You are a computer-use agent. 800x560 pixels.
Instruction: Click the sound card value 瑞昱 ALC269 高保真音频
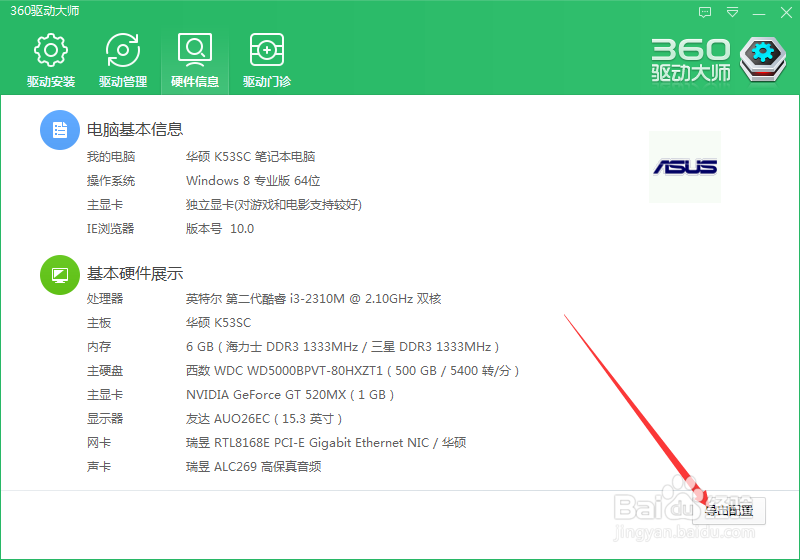point(254,467)
